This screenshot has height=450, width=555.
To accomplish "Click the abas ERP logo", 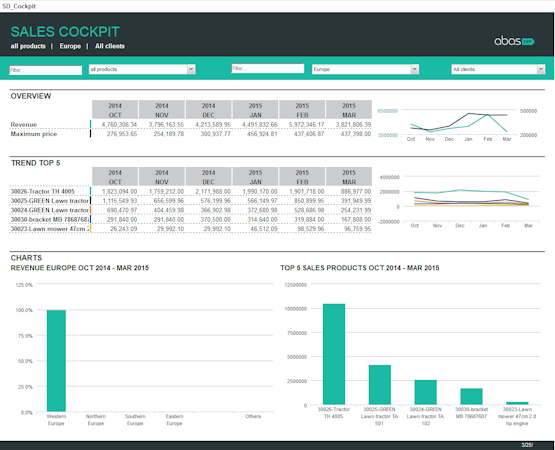I will (514, 41).
